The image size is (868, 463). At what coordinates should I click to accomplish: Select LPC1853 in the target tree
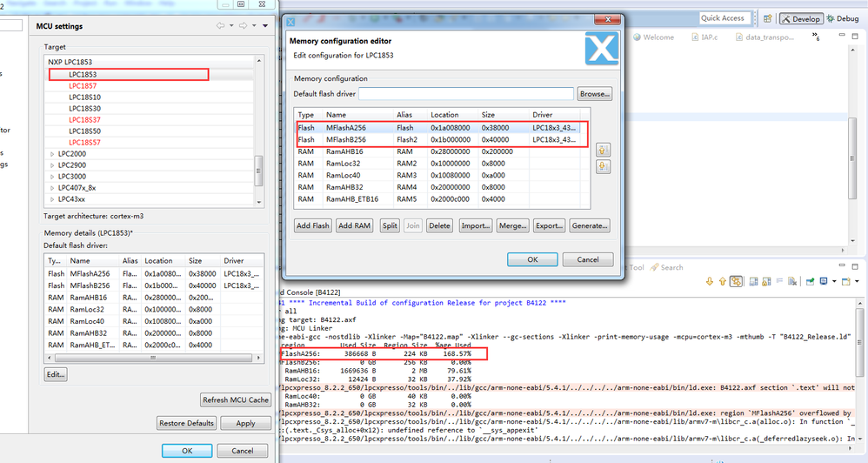(83, 74)
